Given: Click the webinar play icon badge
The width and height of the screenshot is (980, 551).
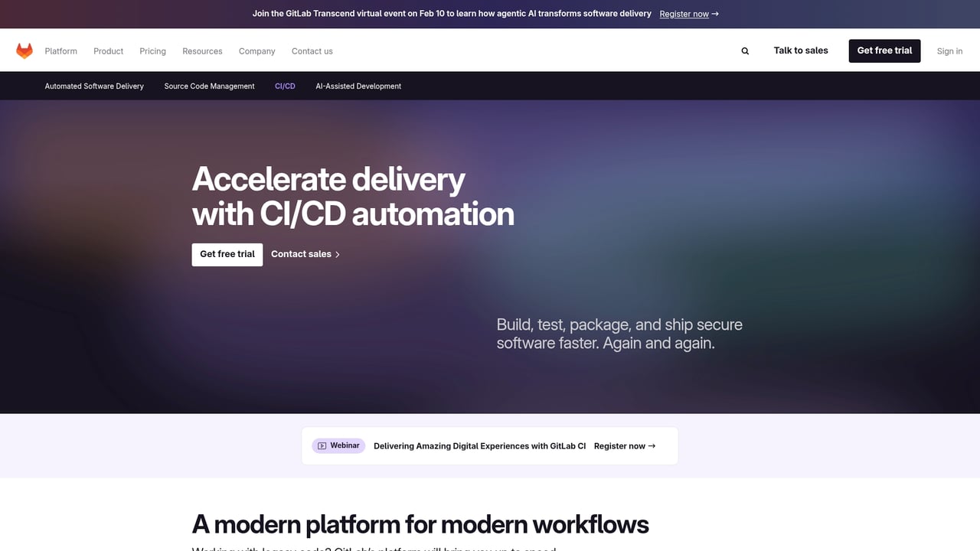Looking at the screenshot, I should 321,445.
